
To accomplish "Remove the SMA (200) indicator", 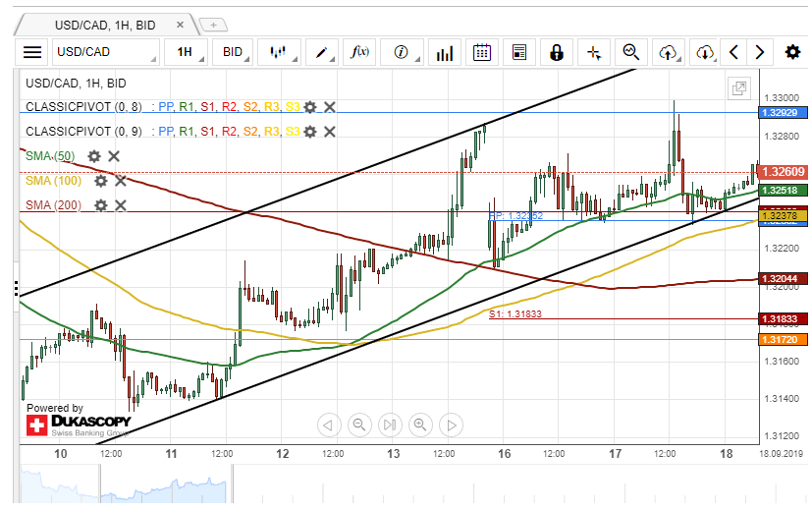I will click(x=121, y=205).
